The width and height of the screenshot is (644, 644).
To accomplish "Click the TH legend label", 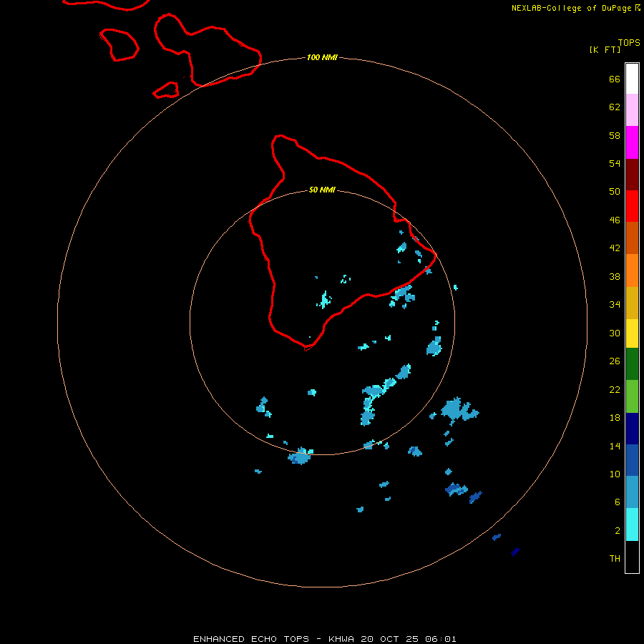I will tap(615, 559).
